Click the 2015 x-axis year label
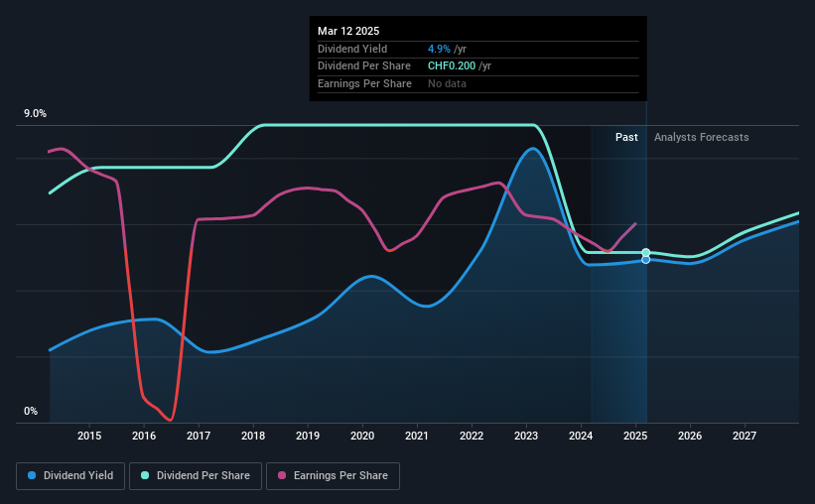 [89, 436]
